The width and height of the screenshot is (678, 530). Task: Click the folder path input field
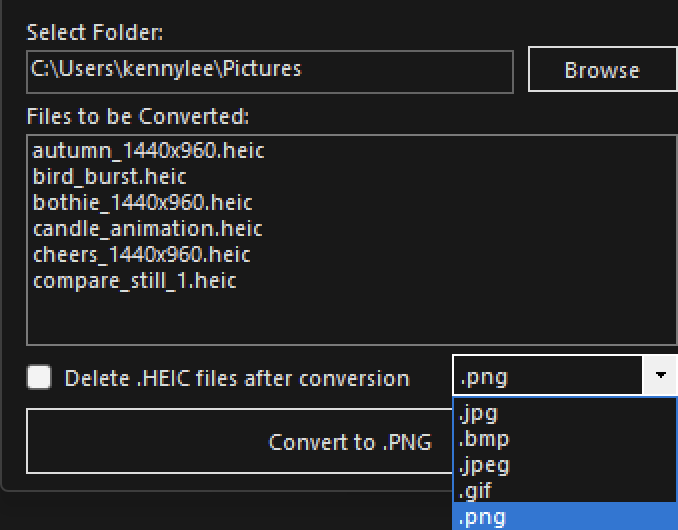pos(269,70)
